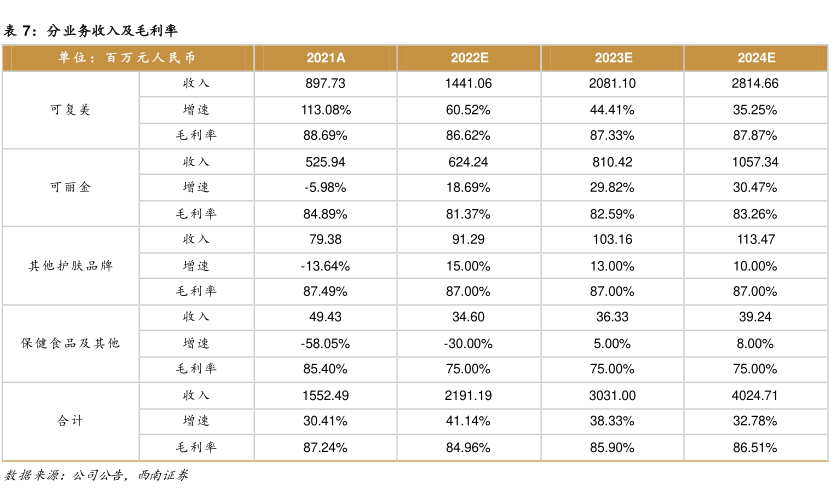Select the 合计 row label

[x=70, y=421]
